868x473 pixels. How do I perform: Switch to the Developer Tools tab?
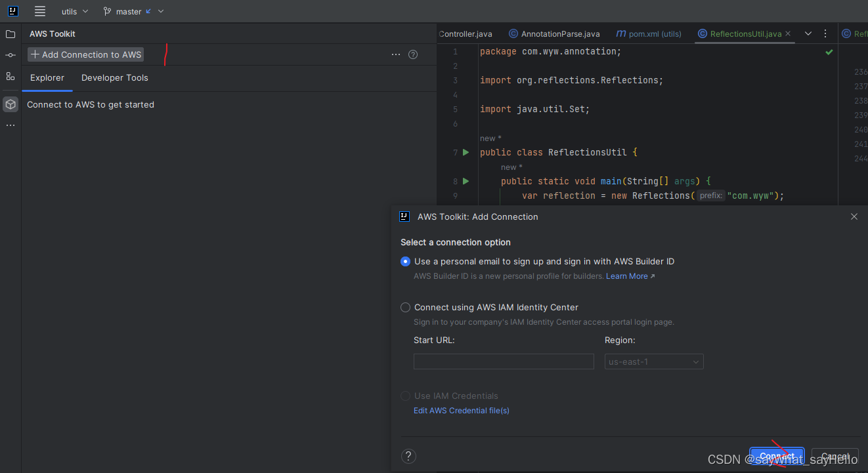tap(115, 77)
